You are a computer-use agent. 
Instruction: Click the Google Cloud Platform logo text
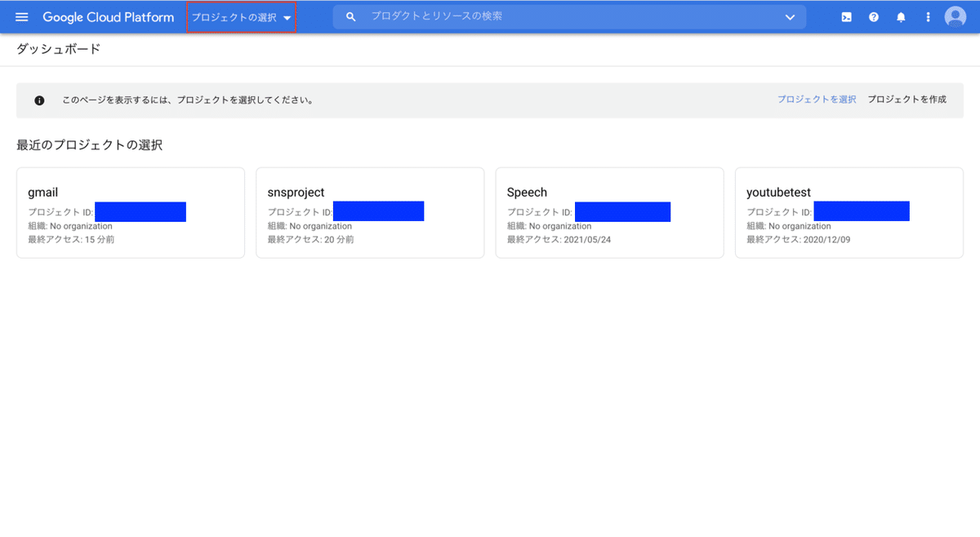[108, 17]
